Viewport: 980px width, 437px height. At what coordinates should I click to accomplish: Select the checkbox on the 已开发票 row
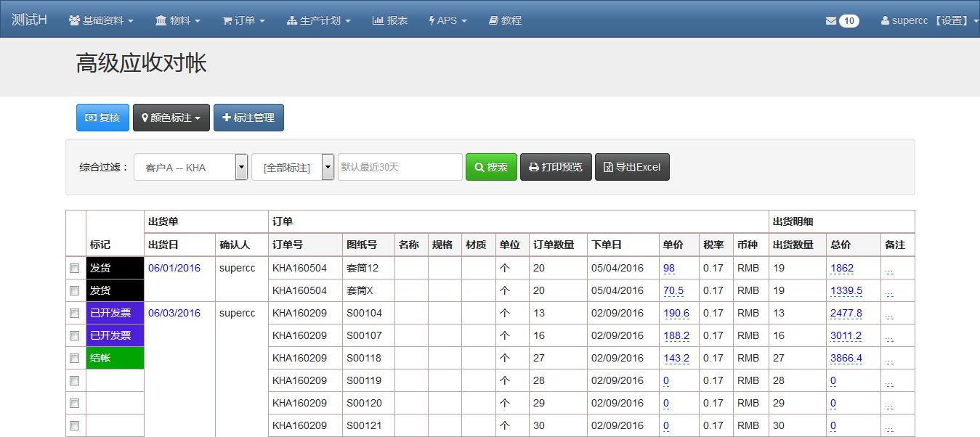click(x=74, y=313)
